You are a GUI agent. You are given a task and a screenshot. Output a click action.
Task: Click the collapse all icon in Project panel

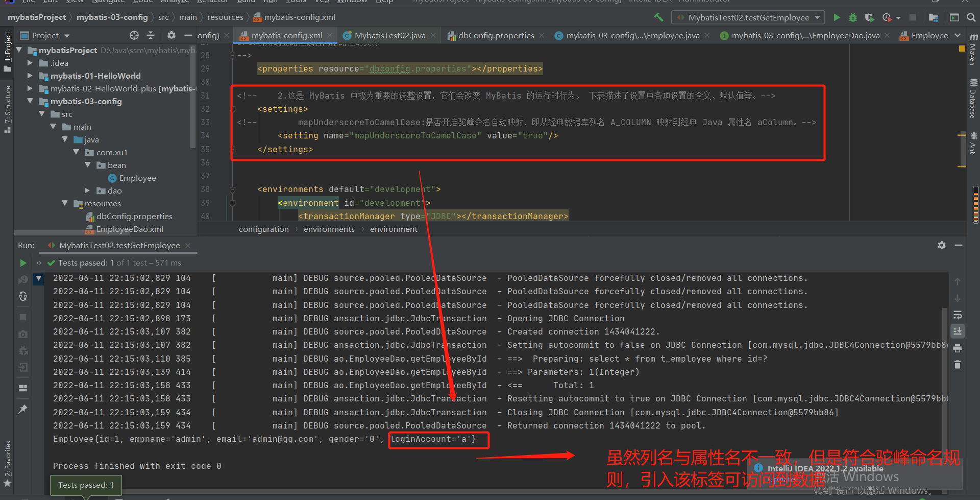click(151, 35)
